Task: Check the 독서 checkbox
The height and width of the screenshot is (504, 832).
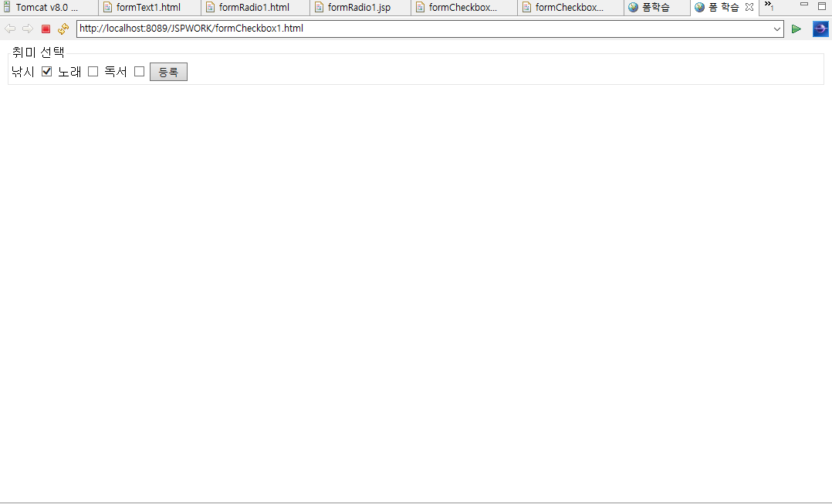Action: 139,71
